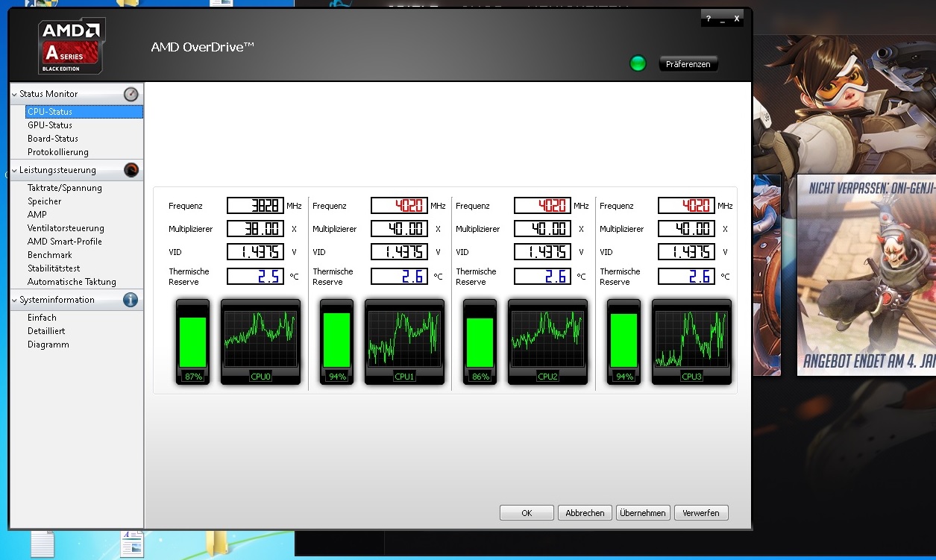Click CPU0 multiplier value 38.00
The height and width of the screenshot is (560, 936).
255,229
